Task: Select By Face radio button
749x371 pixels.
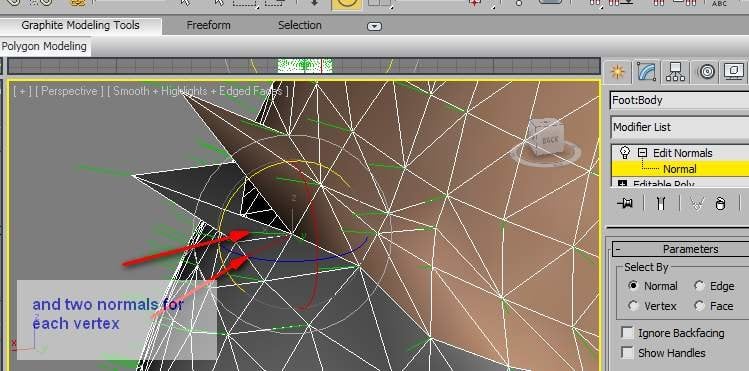Action: (699, 306)
